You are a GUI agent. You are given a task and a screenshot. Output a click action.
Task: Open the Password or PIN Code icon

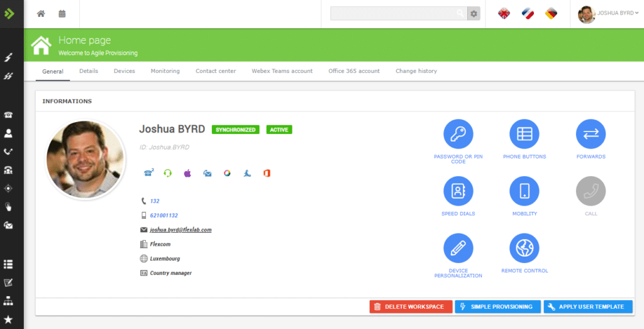click(458, 134)
